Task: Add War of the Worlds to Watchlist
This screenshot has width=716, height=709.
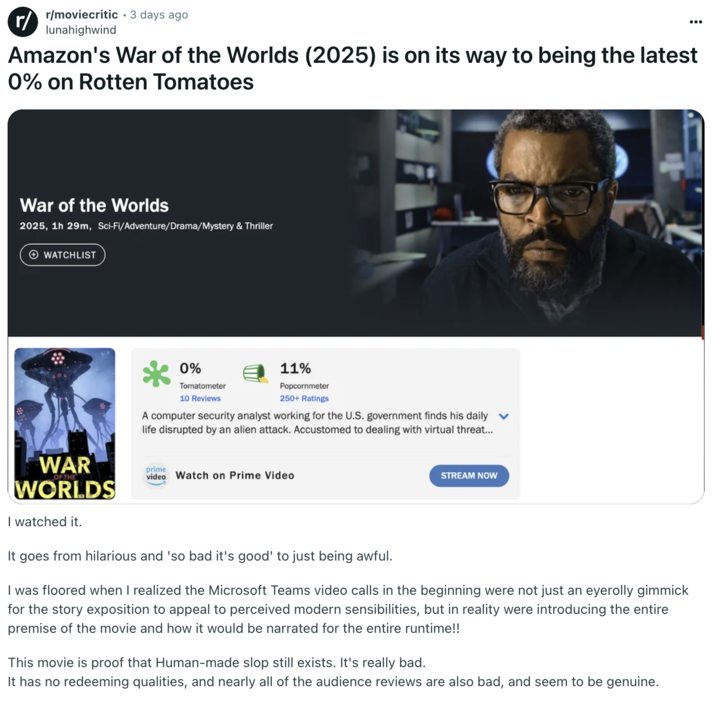Action: click(x=63, y=255)
